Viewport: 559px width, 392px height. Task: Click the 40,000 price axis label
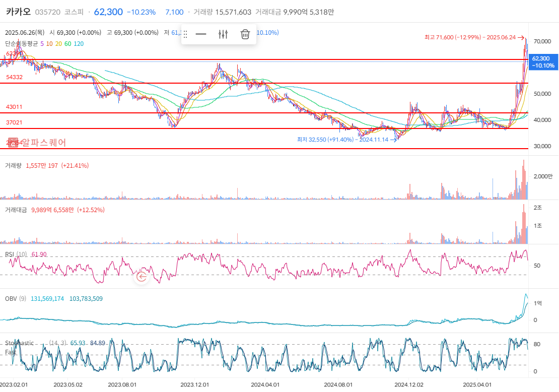click(x=542, y=120)
